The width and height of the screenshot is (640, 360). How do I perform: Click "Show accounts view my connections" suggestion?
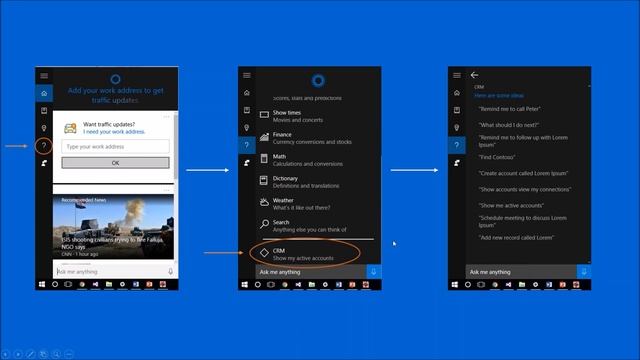click(525, 189)
